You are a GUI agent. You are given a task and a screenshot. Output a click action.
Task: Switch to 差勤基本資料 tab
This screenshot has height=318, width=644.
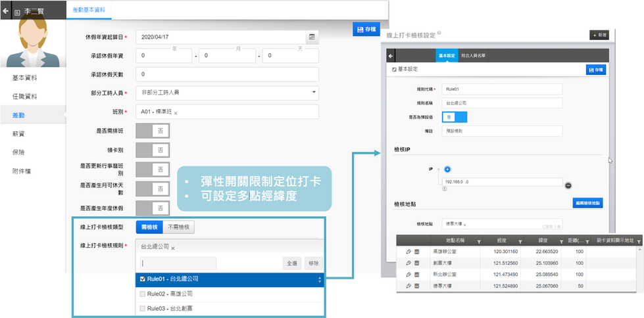tap(89, 10)
